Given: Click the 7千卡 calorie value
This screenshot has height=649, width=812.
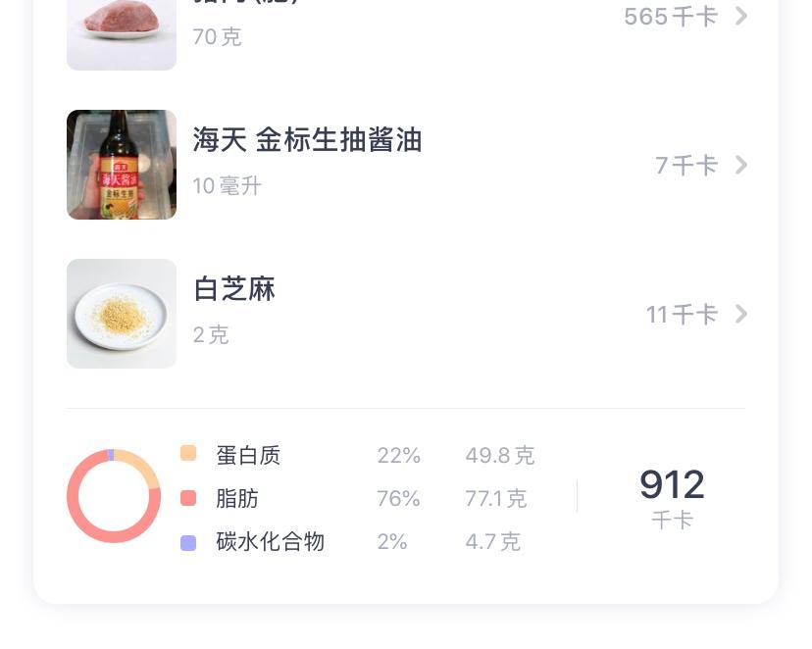Looking at the screenshot, I should click(x=686, y=165).
